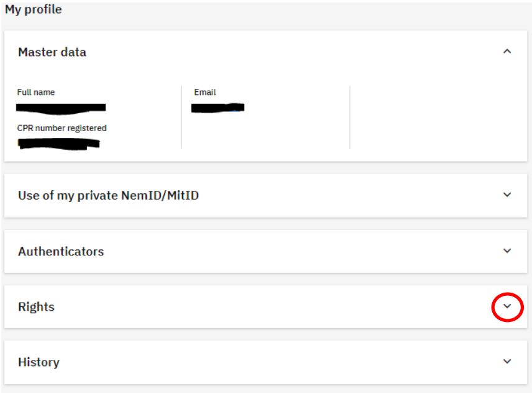Expand the Authenticators section arrow

tap(507, 251)
